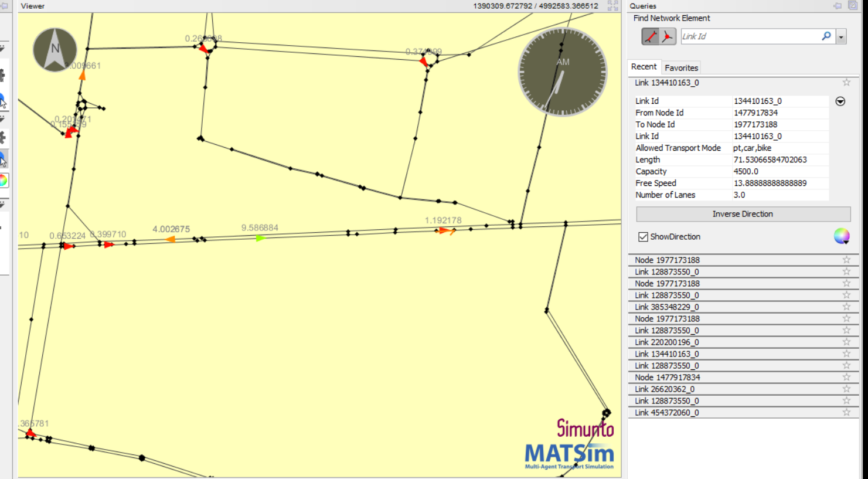Star Link 220200196_0 as favorite

click(846, 342)
